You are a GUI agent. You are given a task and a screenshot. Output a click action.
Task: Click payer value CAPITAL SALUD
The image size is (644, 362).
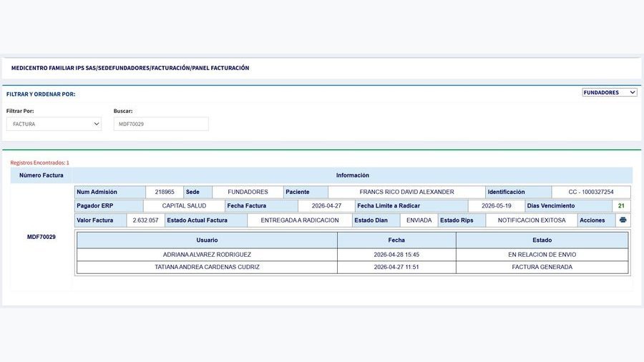coord(184,205)
